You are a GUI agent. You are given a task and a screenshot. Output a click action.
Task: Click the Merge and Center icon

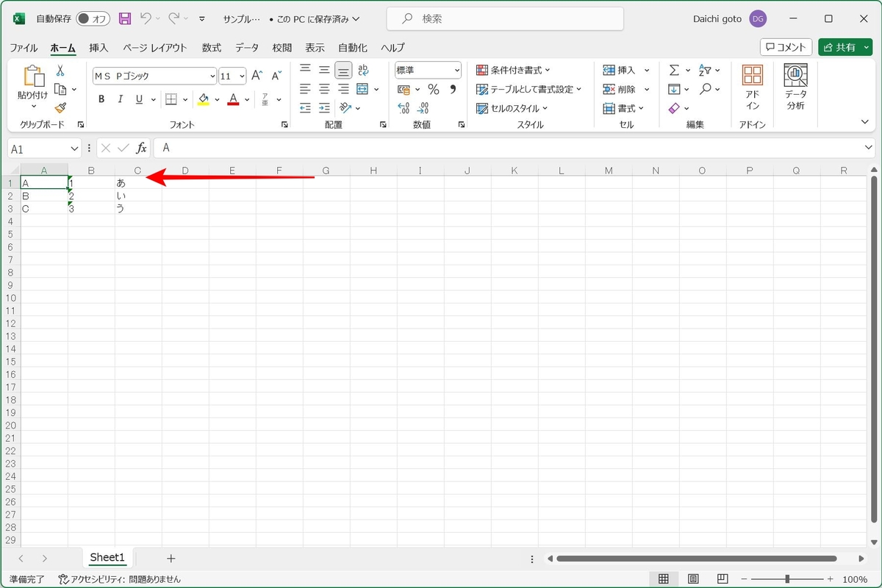[x=362, y=89]
